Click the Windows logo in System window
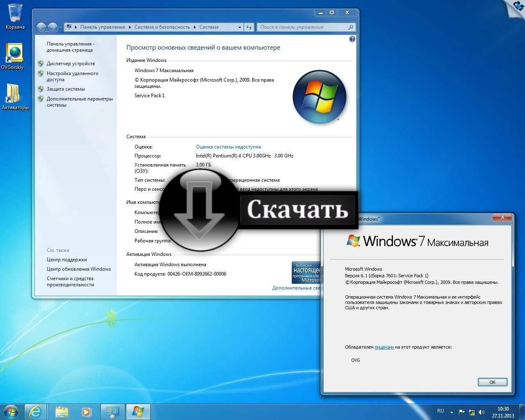The width and height of the screenshot is (525, 420). [320, 97]
